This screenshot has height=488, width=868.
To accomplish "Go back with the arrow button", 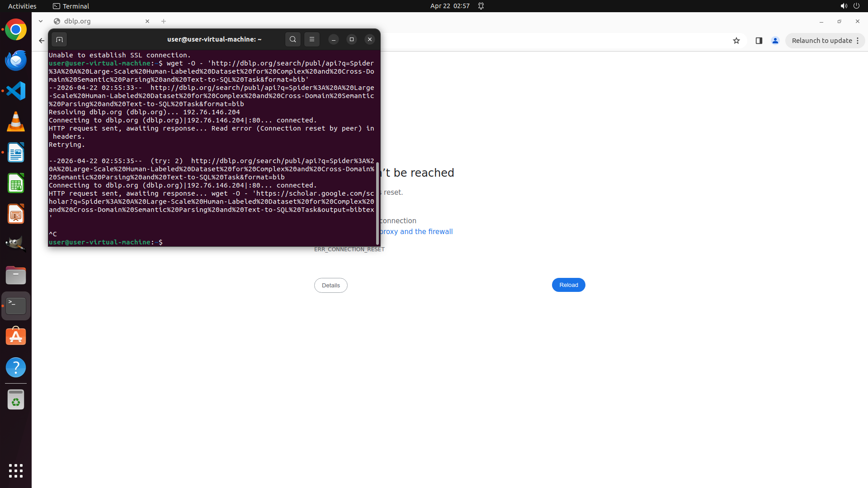I will click(42, 41).
